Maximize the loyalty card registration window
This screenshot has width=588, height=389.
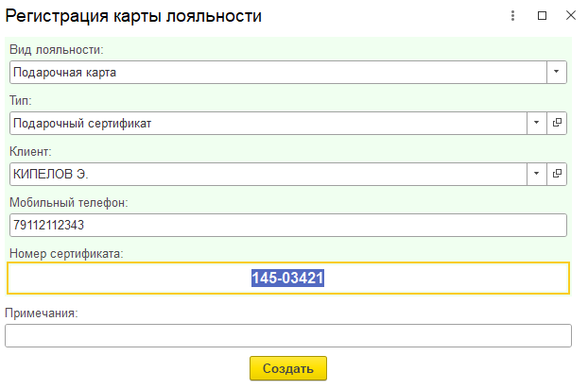(542, 16)
